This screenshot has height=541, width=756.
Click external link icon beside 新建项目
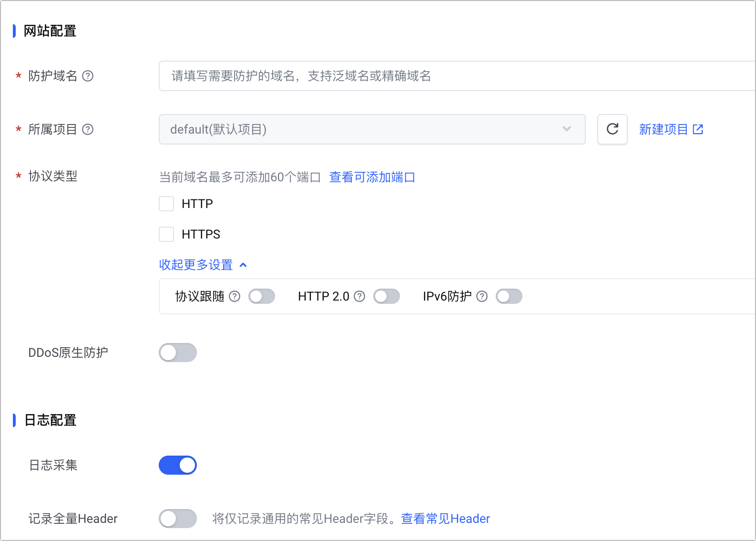click(x=698, y=129)
